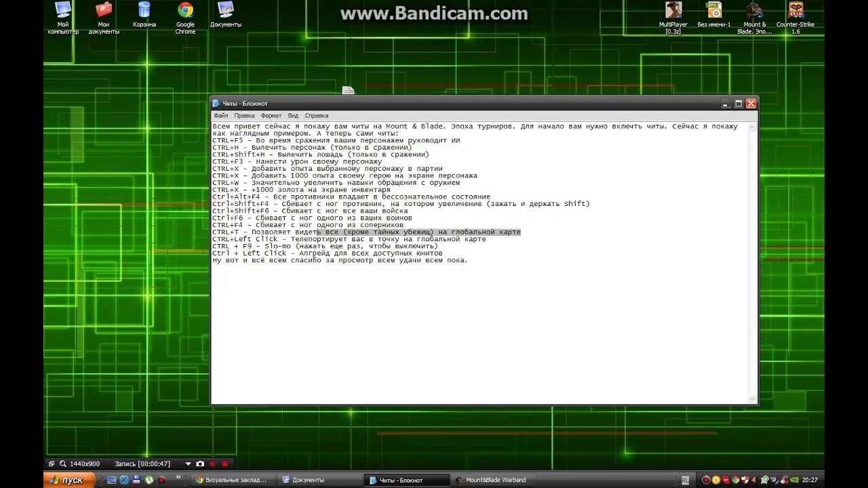Launch Counter-Strike 1.6 desktop shortcut
868x488 pixels.
point(795,18)
